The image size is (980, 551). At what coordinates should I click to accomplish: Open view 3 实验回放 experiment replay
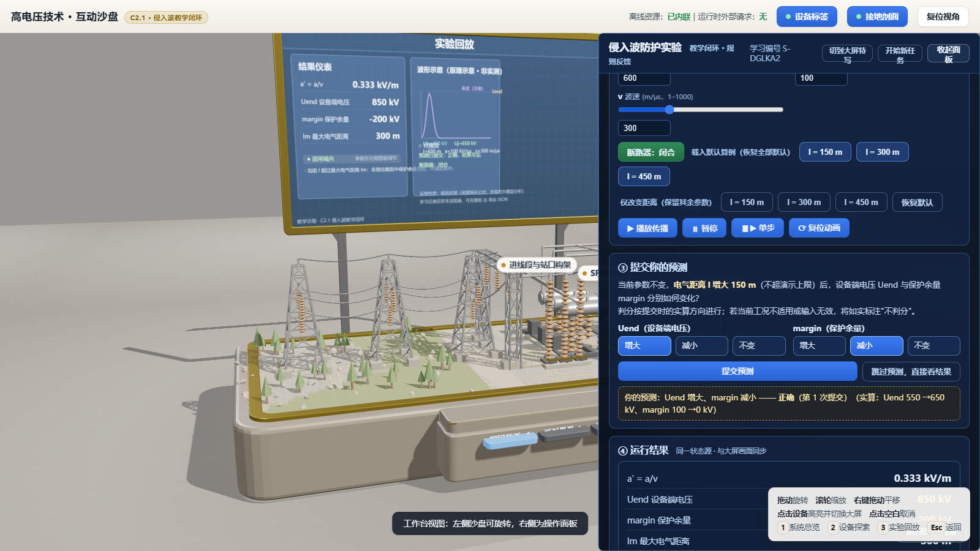point(899,527)
